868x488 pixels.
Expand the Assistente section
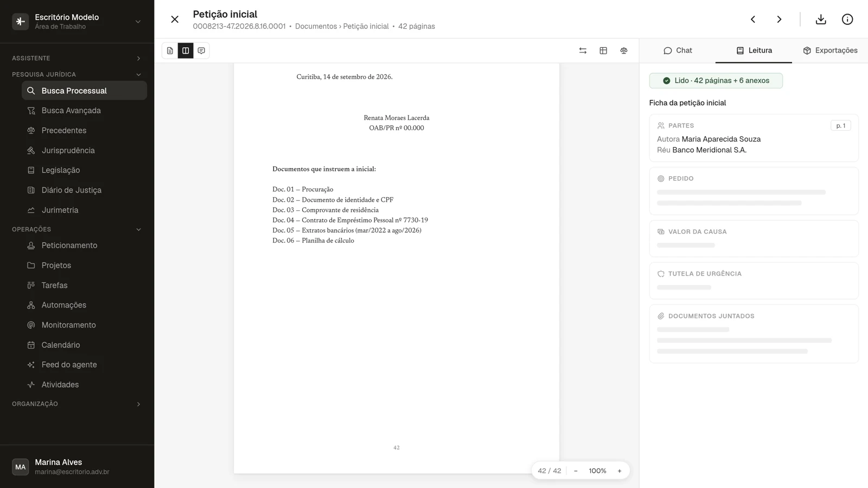coord(77,58)
